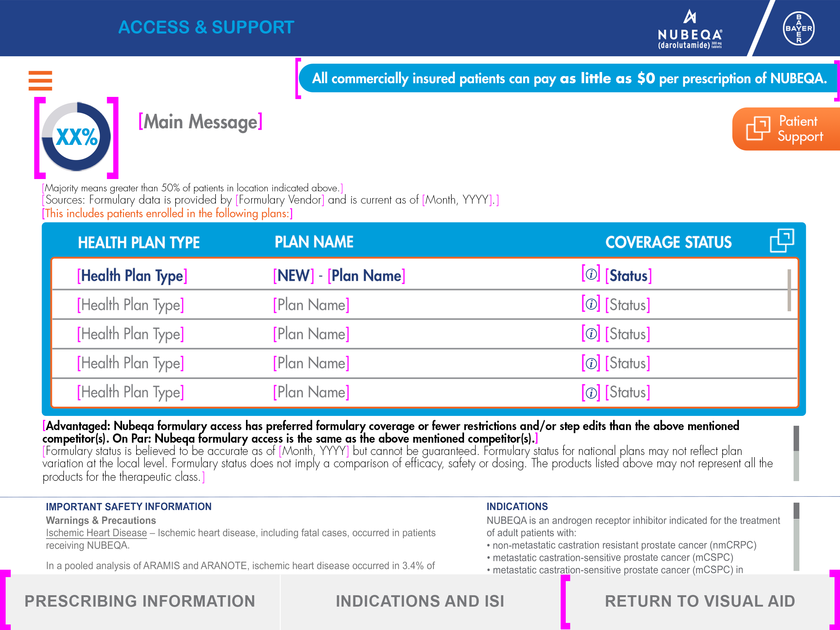Click the XX% donut chart
The height and width of the screenshot is (630, 840).
coord(76,136)
